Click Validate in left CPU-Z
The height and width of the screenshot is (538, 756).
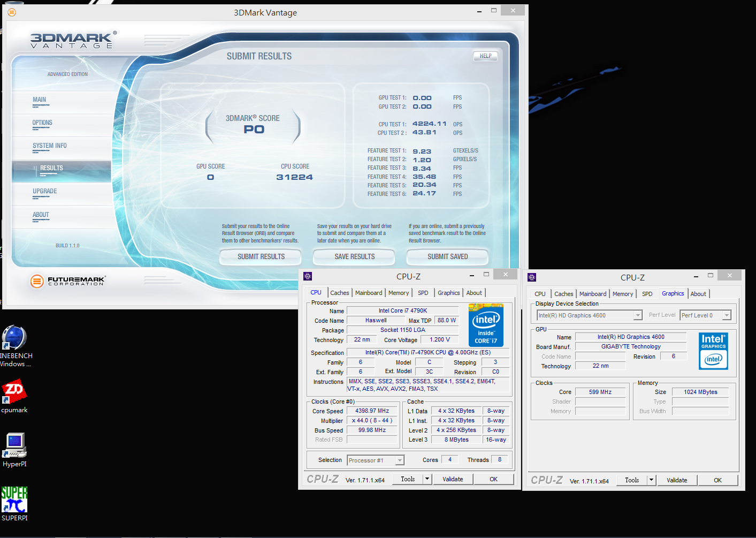point(453,479)
